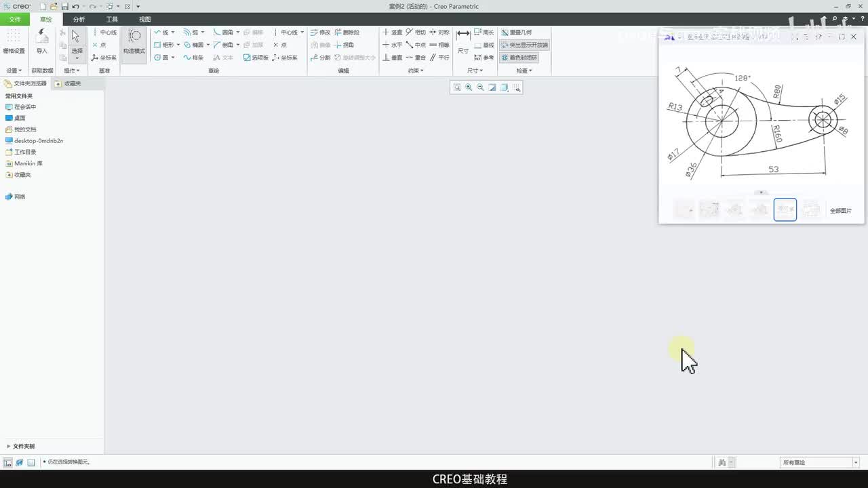Select the 线 line tool
The image size is (868, 488).
pos(161,32)
